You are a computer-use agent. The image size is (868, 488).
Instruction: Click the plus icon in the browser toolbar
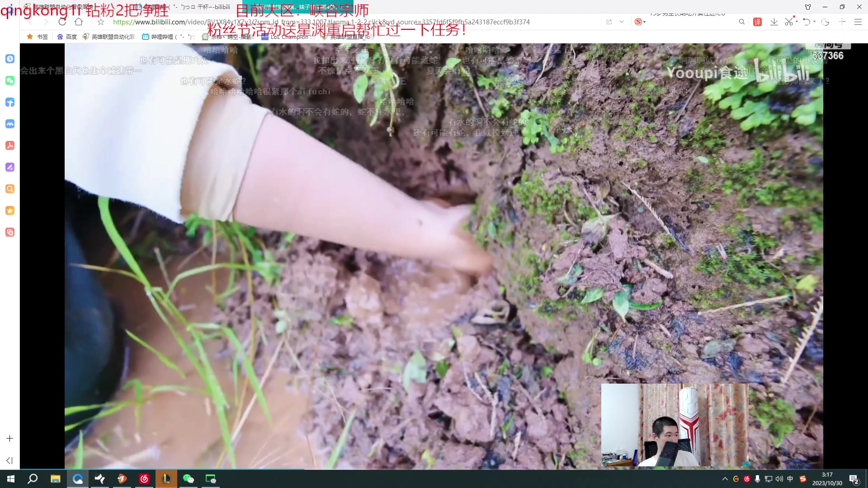click(x=842, y=22)
